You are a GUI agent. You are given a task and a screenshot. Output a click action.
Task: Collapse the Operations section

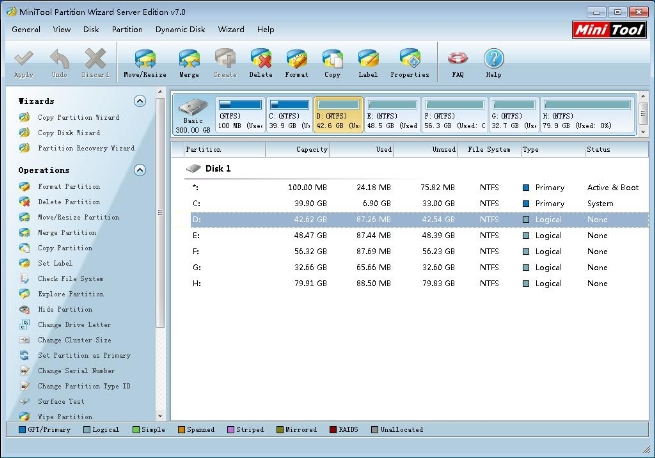click(140, 170)
